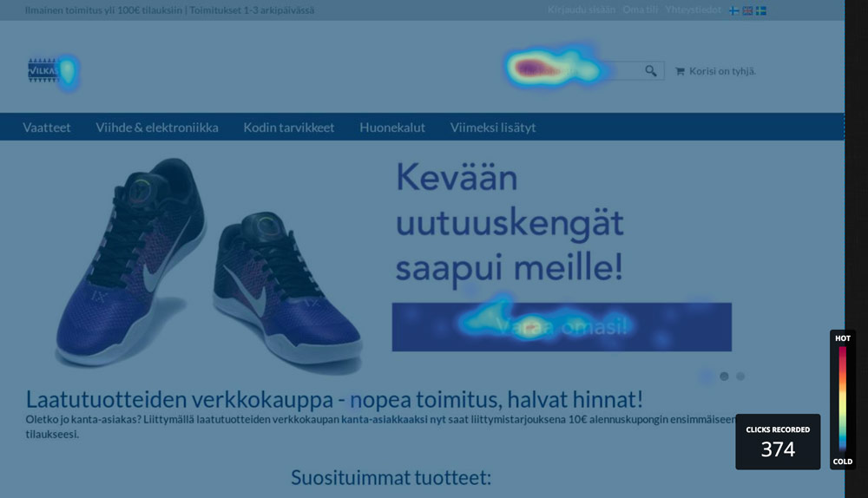This screenshot has height=498, width=868.
Task: Select the third carousel dot indicator
Action: [x=740, y=377]
